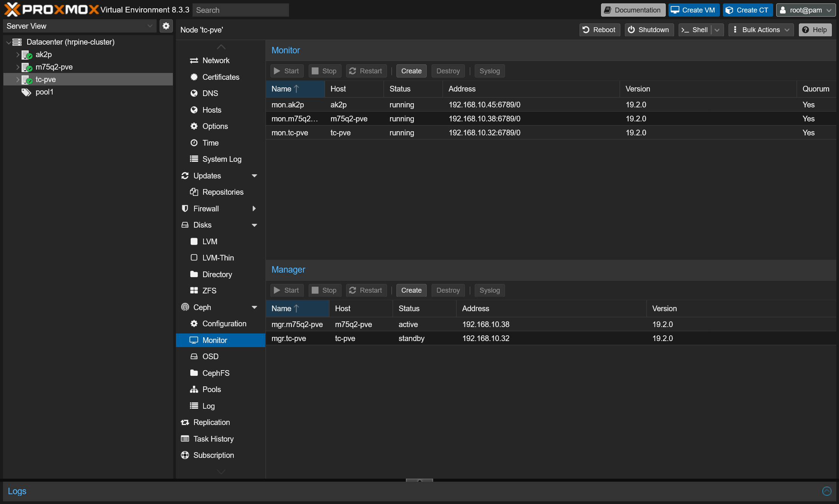The width and height of the screenshot is (839, 504).
Task: Select the mon.ak2p monitor row
Action: tap(551, 105)
